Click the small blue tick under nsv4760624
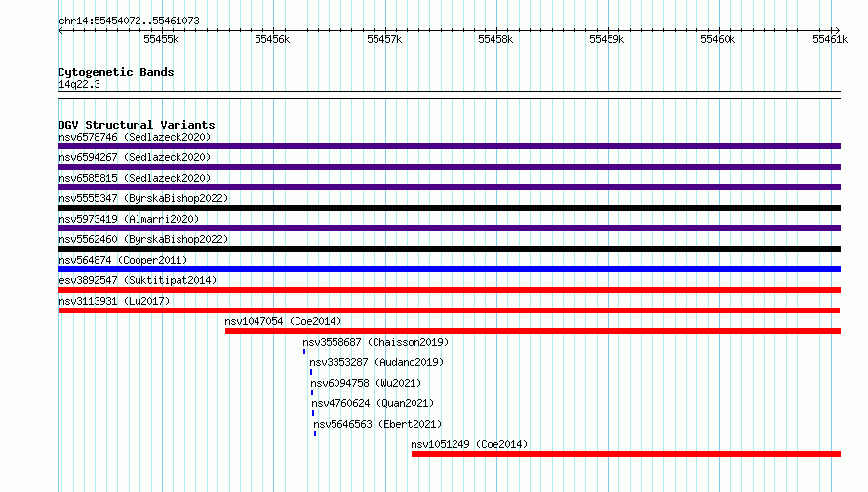The image size is (868, 492). [313, 413]
